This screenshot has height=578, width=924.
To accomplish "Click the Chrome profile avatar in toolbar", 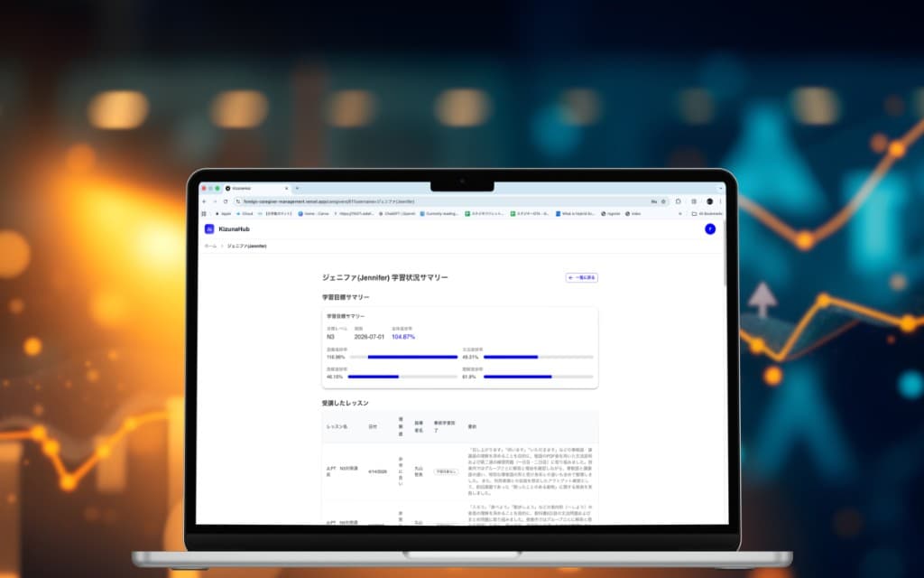I will click(x=709, y=201).
